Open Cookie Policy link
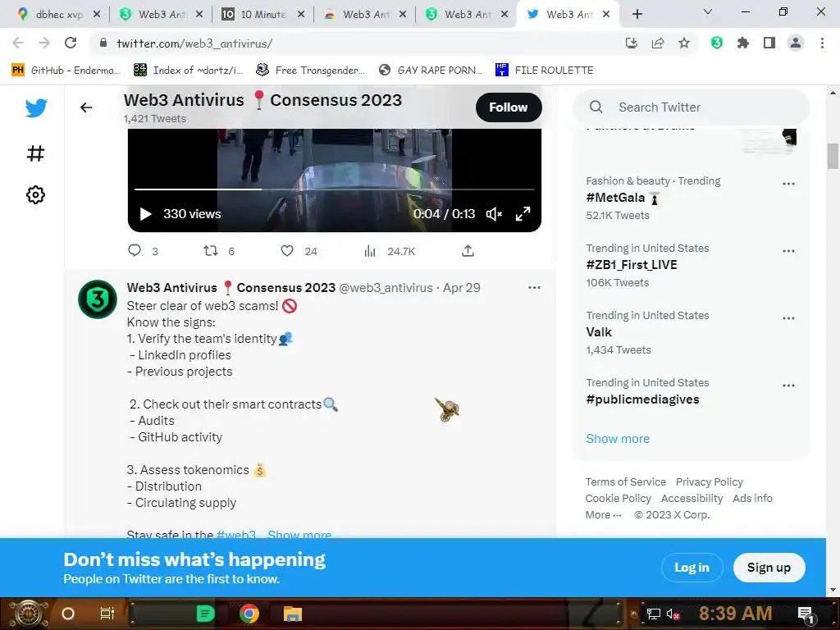This screenshot has height=630, width=840. (x=619, y=499)
